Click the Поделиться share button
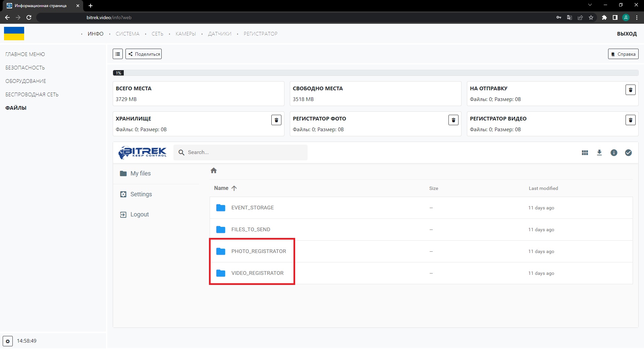This screenshot has height=349, width=644. (144, 54)
